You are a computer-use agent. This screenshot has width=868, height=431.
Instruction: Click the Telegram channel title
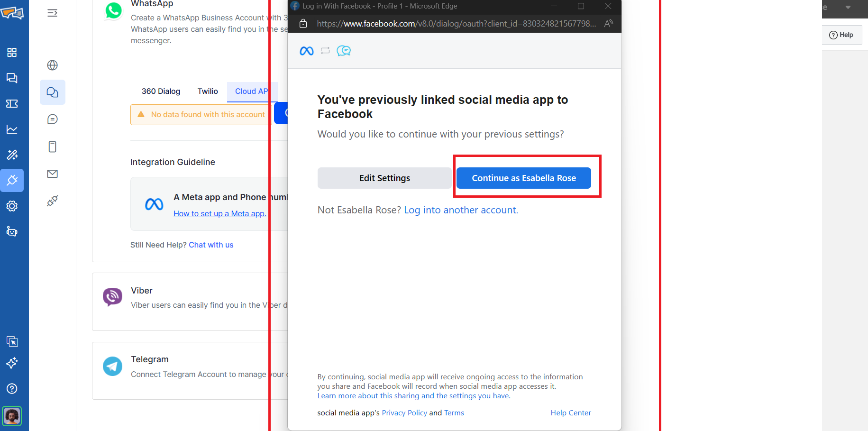[150, 359]
